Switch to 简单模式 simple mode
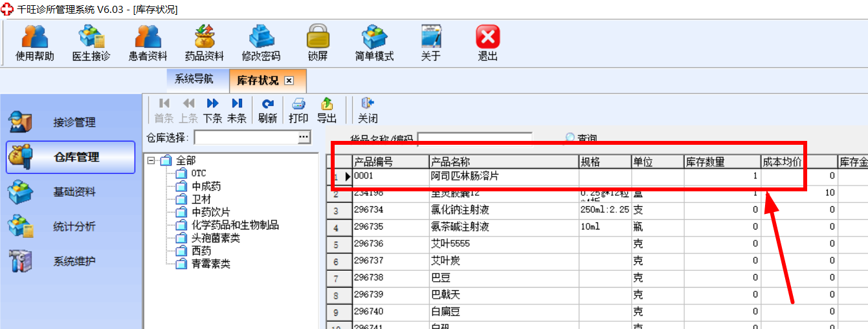Screen dimensions: 868x329 pos(374,43)
